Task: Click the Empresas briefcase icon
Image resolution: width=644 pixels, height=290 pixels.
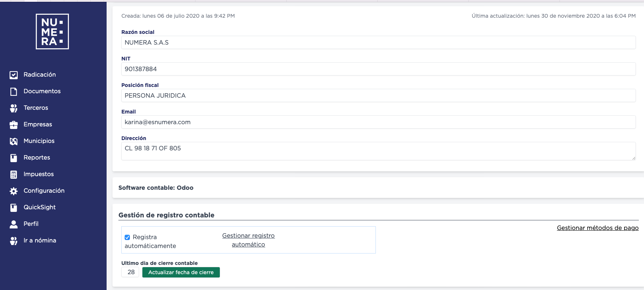Action: (14, 125)
